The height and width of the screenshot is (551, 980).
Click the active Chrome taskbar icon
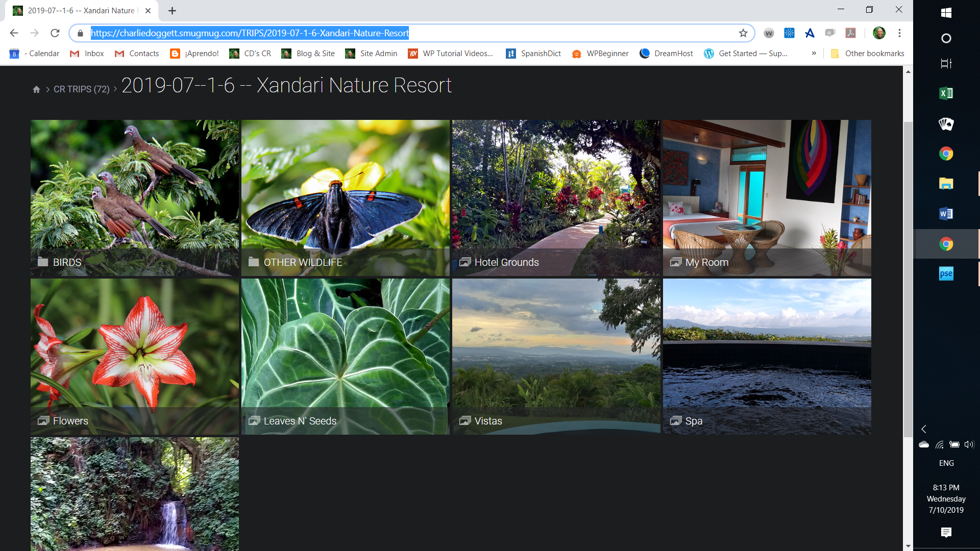pyautogui.click(x=946, y=244)
